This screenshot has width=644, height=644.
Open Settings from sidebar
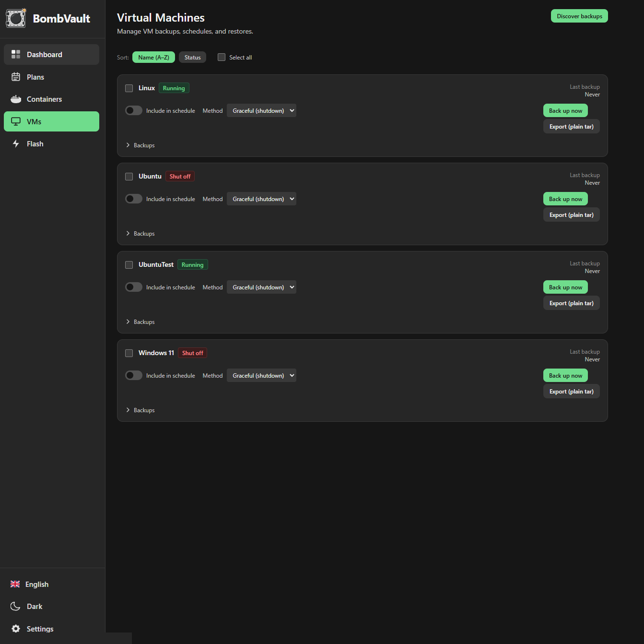point(51,629)
